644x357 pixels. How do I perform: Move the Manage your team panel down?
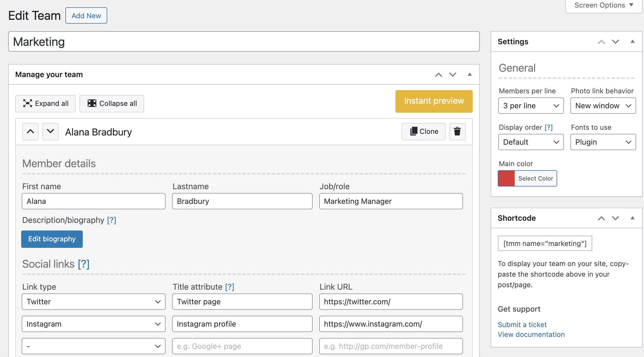(x=453, y=75)
